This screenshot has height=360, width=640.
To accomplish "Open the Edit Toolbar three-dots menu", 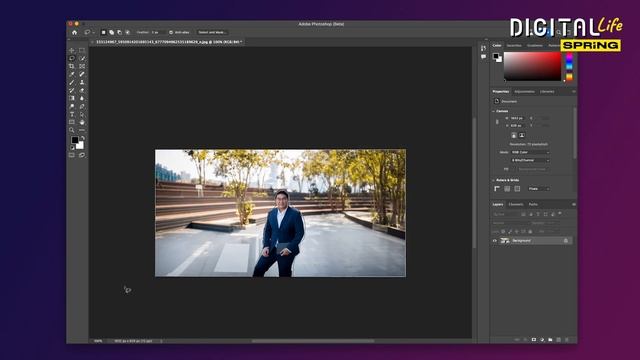I will 82,130.
